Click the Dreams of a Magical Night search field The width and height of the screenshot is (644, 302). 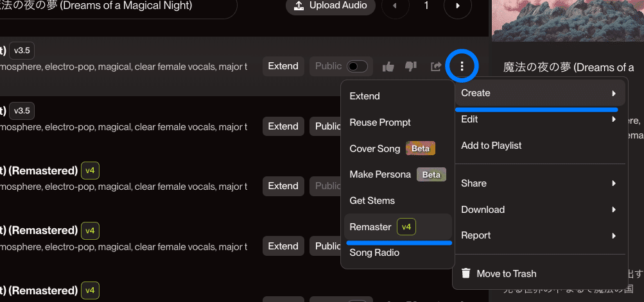[x=116, y=6]
